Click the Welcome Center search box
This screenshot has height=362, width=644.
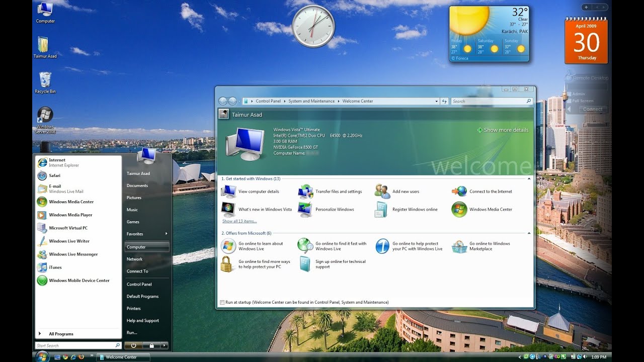492,101
